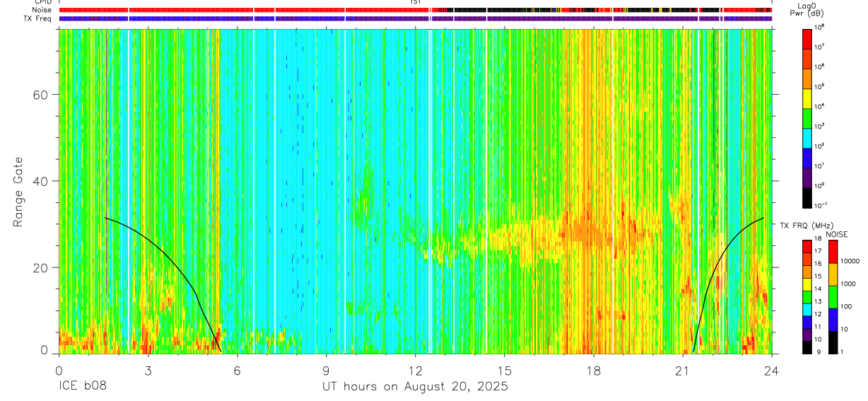This screenshot has height=401, width=868.
Task: Click the 10000 label on NOISE legend
Action: pyautogui.click(x=851, y=262)
